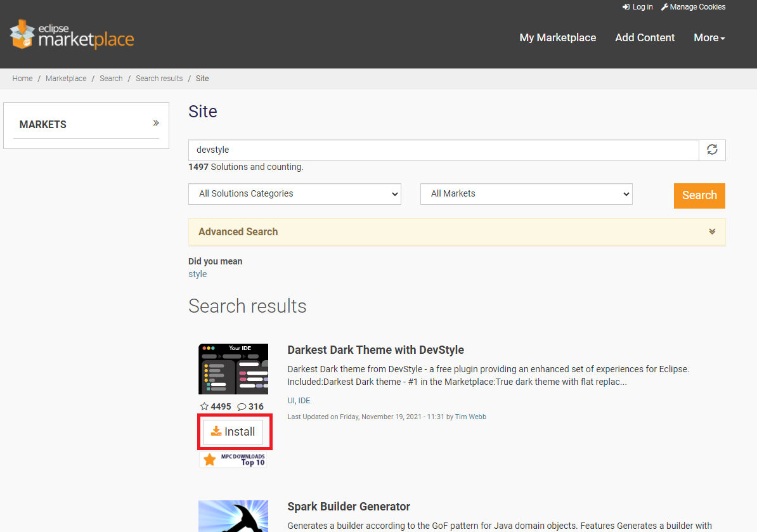This screenshot has width=757, height=532.
Task: Click the 'style' did-you-mean suggestion
Action: 197,274
